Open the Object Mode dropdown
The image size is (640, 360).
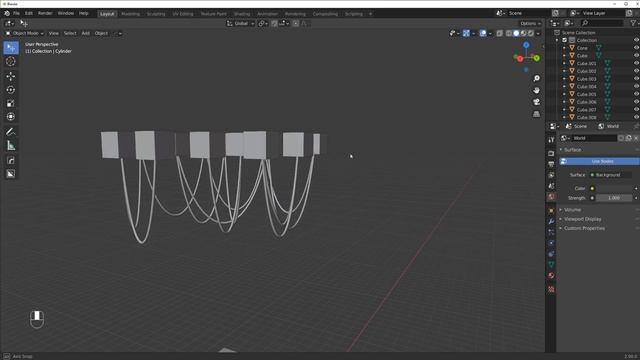click(24, 33)
